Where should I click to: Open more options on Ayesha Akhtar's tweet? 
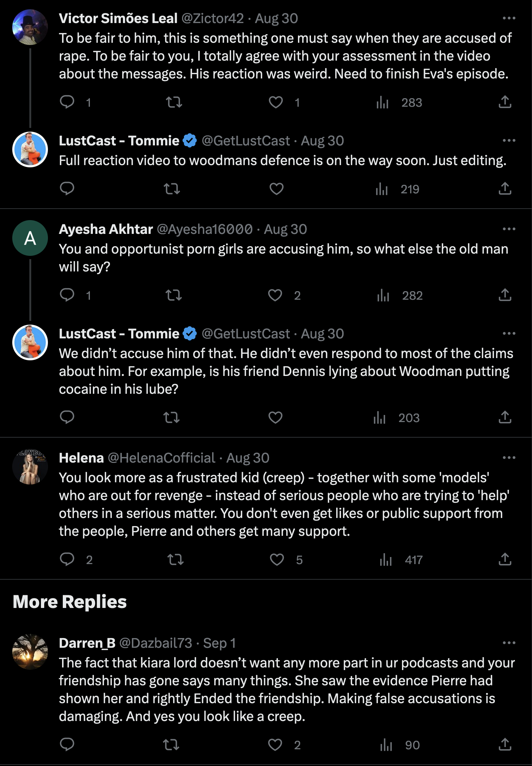pyautogui.click(x=509, y=229)
